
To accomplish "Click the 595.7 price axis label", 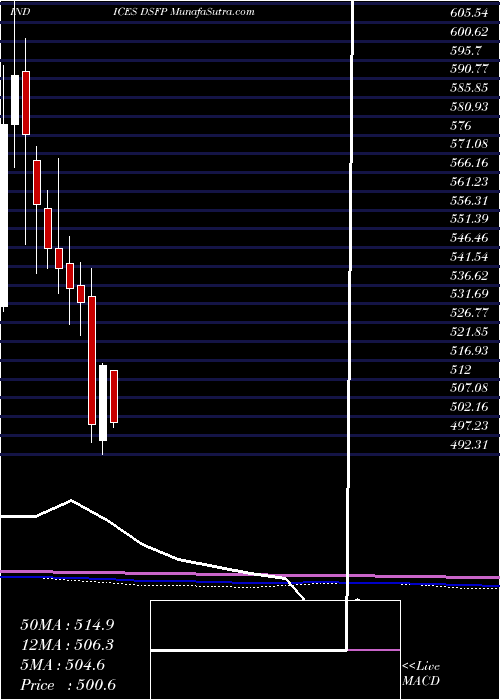I will tap(466, 50).
